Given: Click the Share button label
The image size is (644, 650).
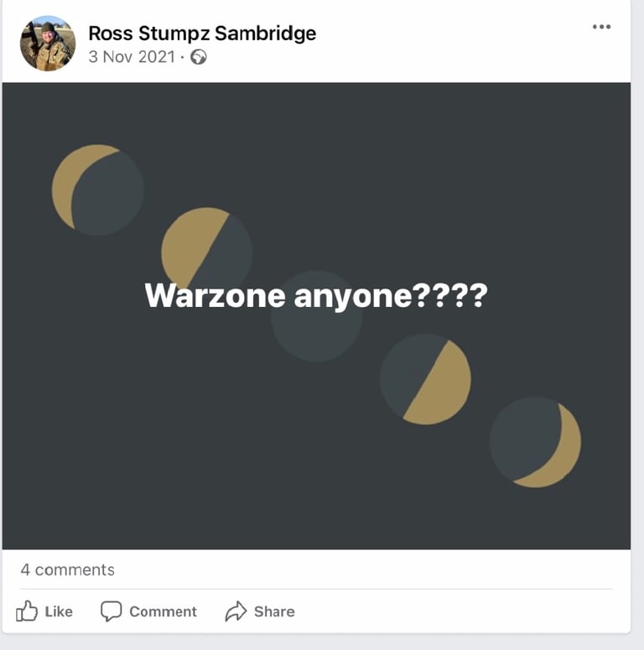Looking at the screenshot, I should (274, 611).
